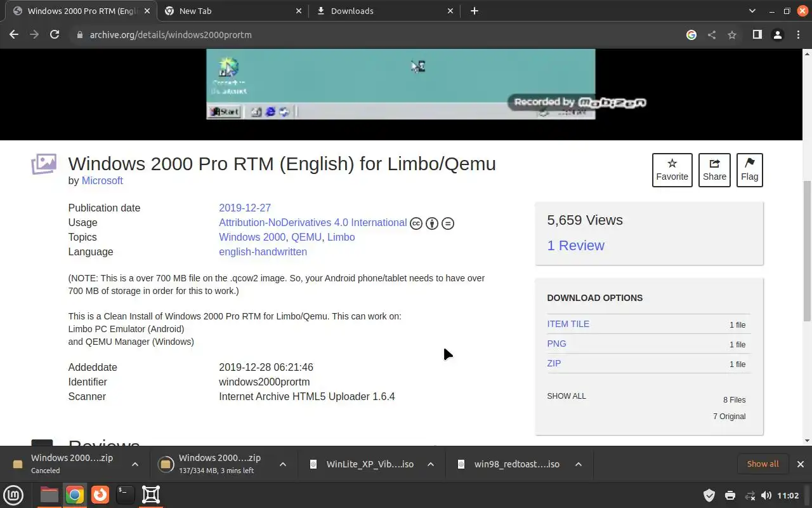Open the QEMU topic link
This screenshot has width=812, height=508.
point(306,237)
